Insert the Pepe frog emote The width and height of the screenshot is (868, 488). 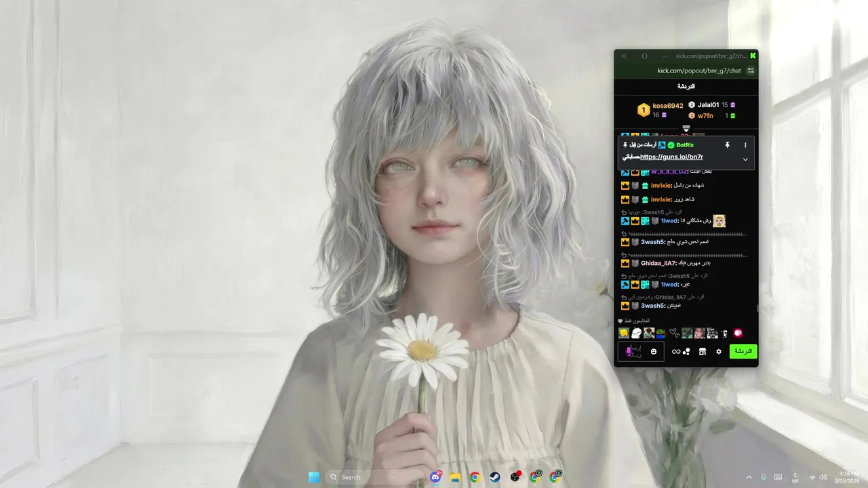tap(661, 333)
